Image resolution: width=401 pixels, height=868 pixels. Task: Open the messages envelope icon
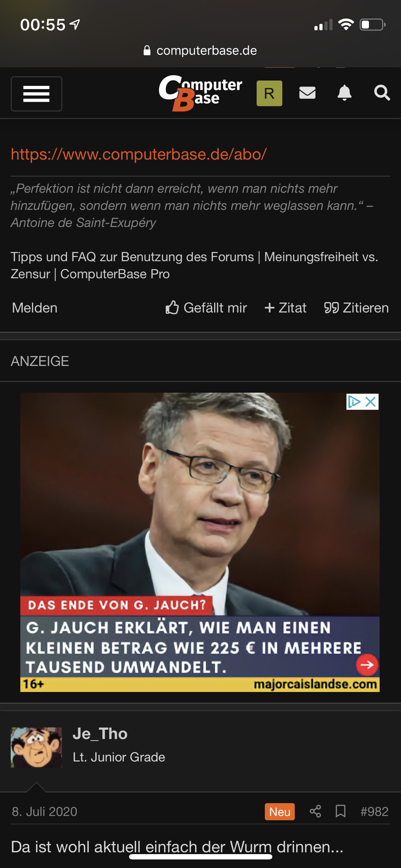tap(307, 93)
